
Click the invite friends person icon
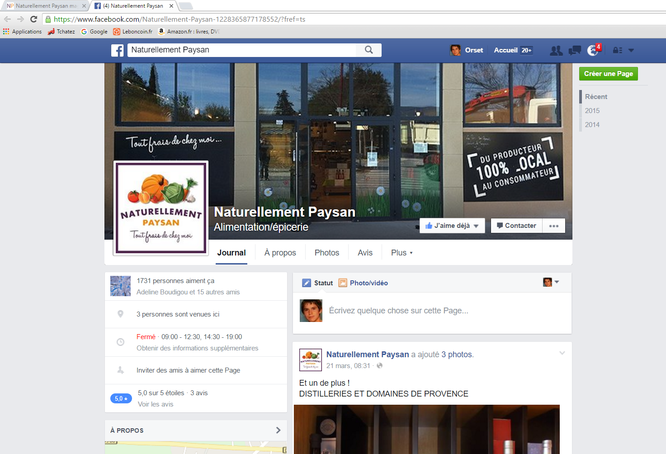click(x=121, y=370)
